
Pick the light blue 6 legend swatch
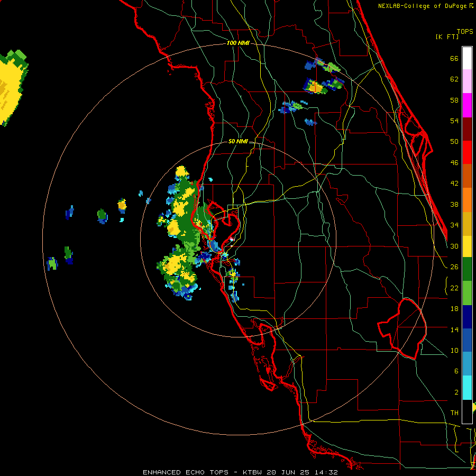click(x=467, y=364)
